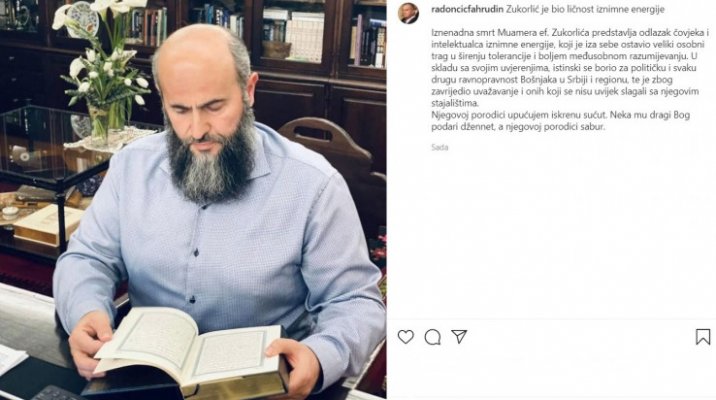Open comments via the speech bubble icon

click(x=432, y=337)
